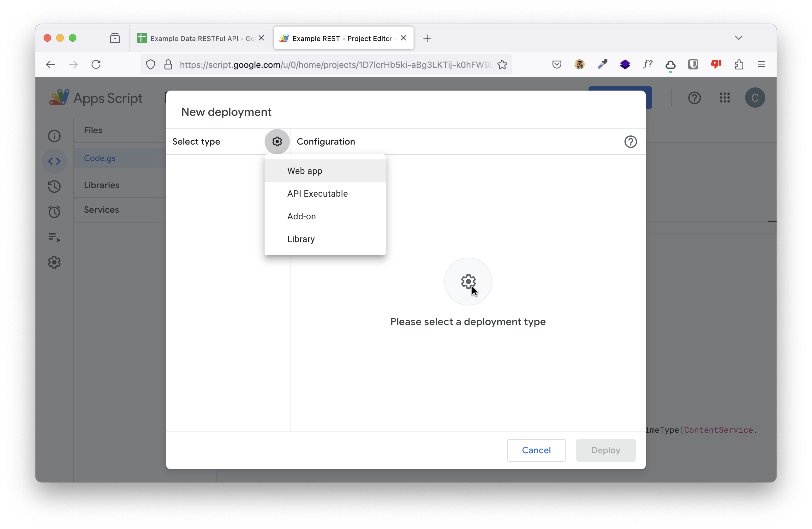
Task: Click the configuration gear icon in deployment dialog
Action: pos(277,141)
